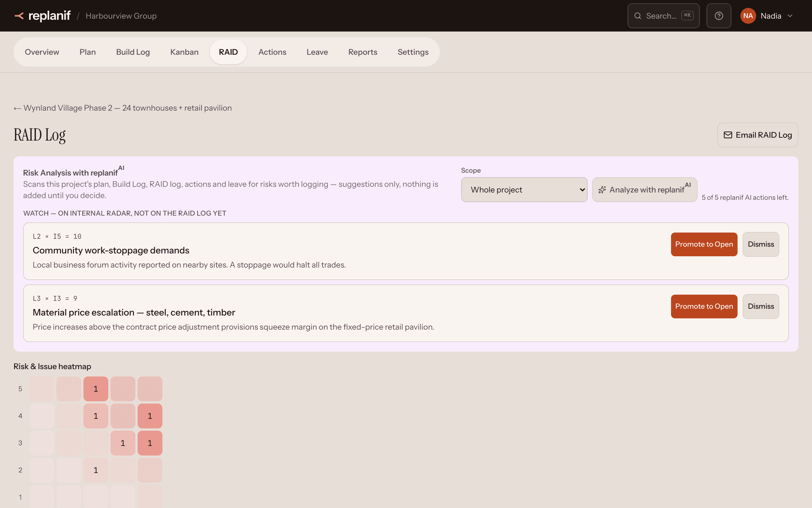Go to the Leave tab
Image resolution: width=812 pixels, height=508 pixels.
click(x=317, y=52)
